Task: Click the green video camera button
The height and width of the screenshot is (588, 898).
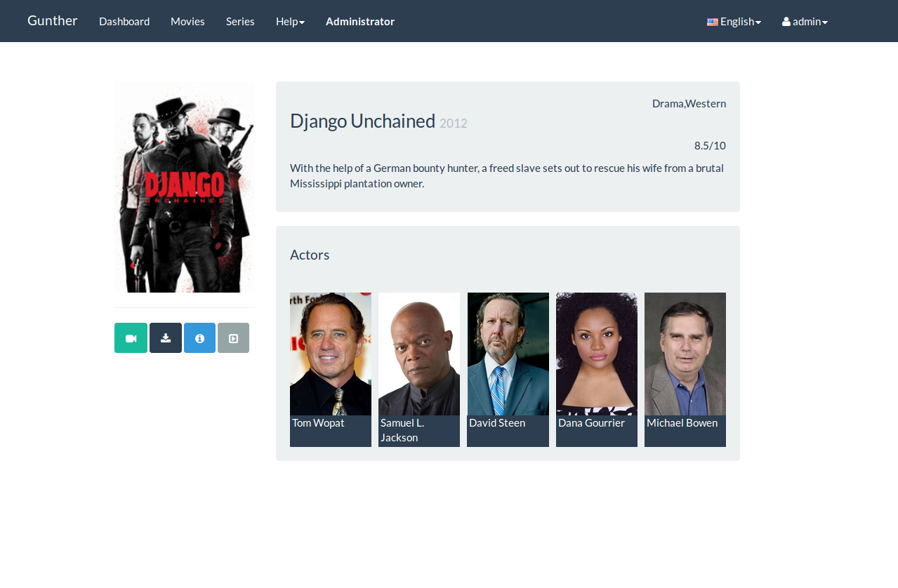Action: 131,338
